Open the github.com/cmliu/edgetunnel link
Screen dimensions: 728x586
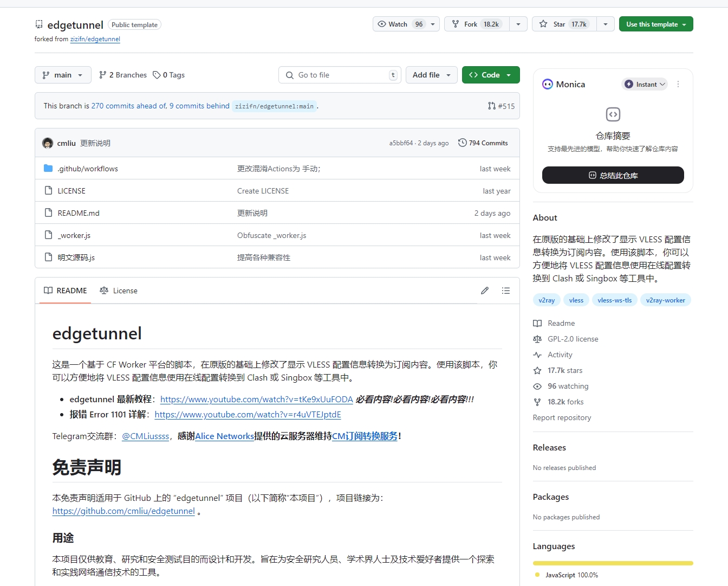(123, 511)
